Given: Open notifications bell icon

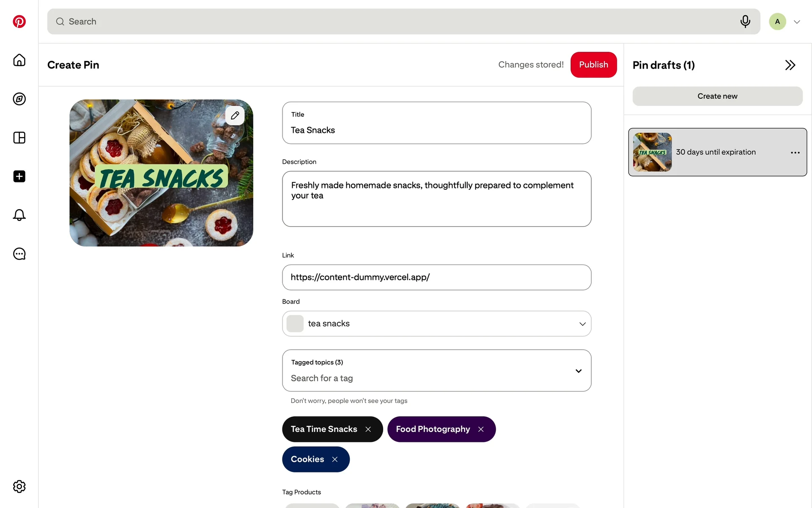Looking at the screenshot, I should (19, 215).
